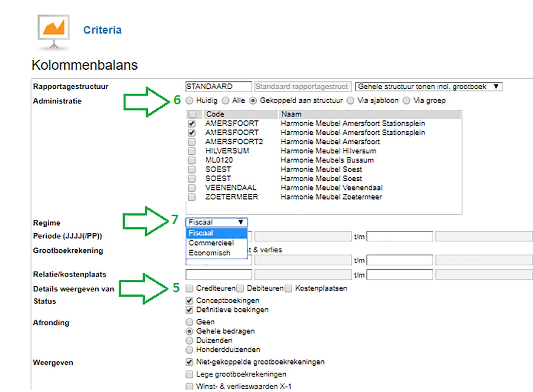Select highlighted Fiscaal option in list

[x=201, y=233]
